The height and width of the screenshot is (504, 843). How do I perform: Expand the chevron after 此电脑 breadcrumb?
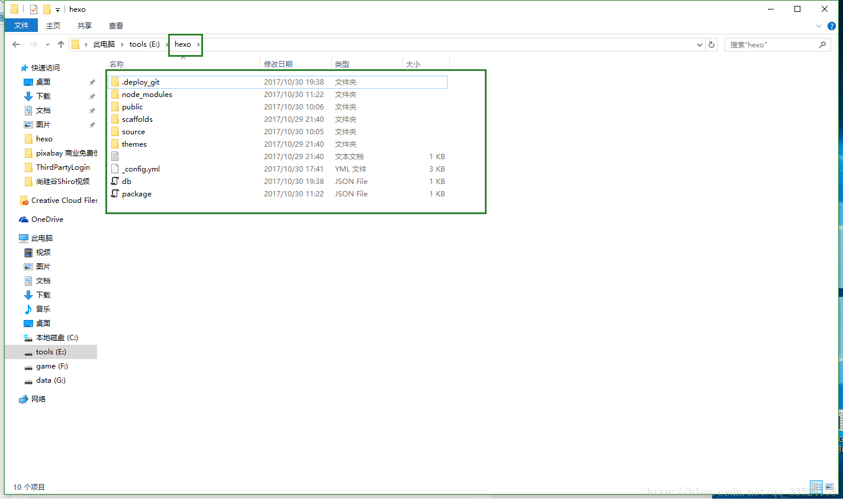(x=122, y=44)
